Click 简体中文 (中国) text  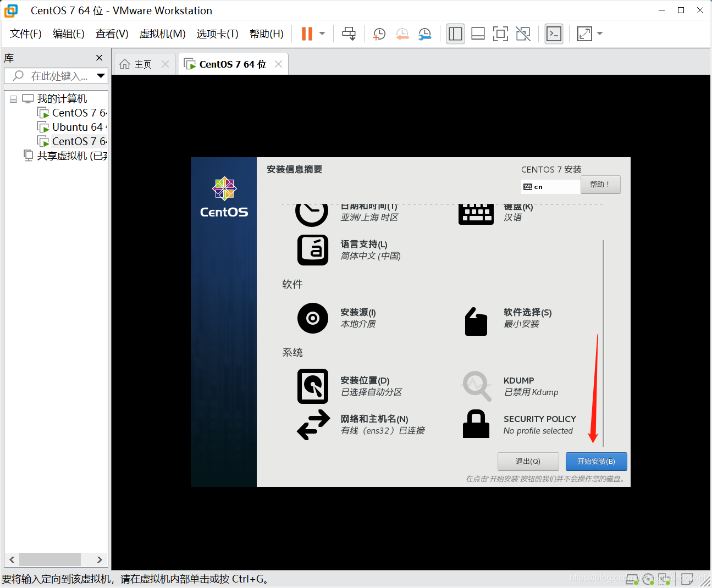coord(371,256)
